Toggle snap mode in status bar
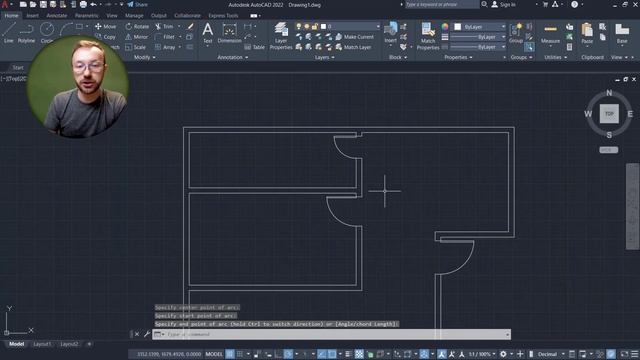 coord(240,354)
